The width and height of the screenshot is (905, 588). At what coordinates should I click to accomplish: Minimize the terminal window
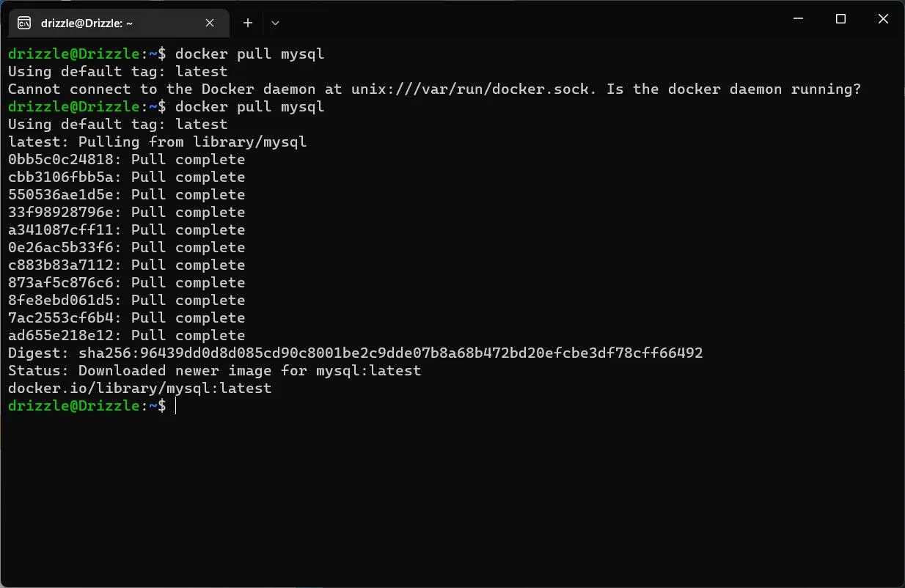pyautogui.click(x=799, y=19)
